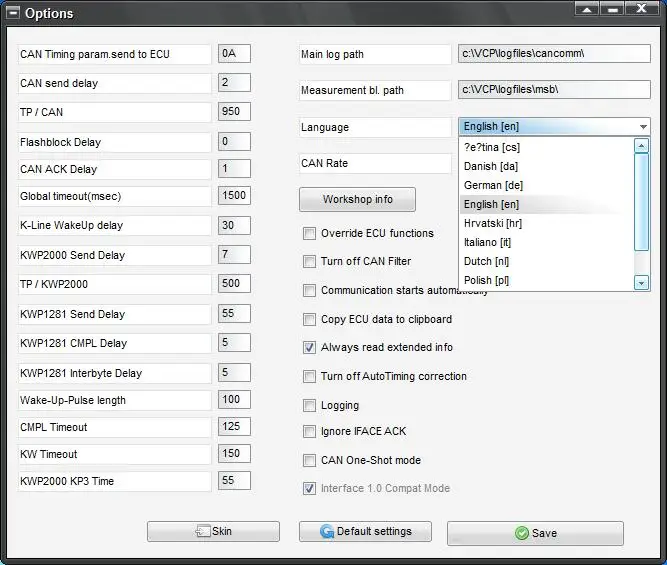Check Ignore IFACE ACK

(x=309, y=431)
